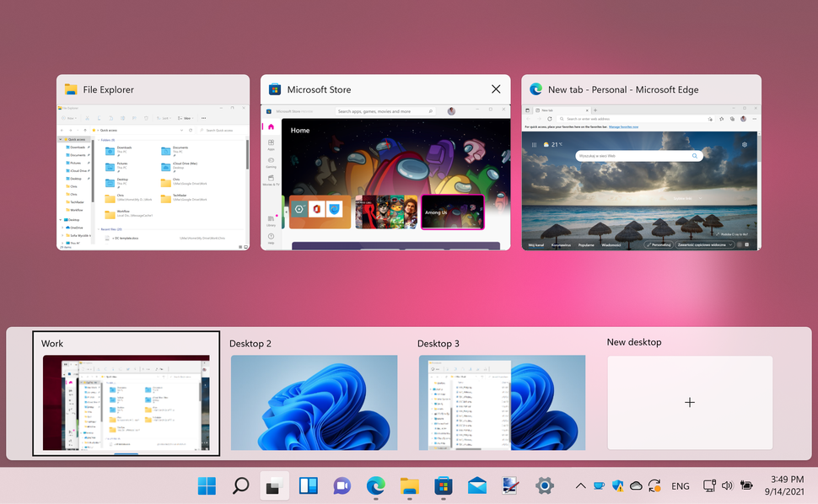Open Teams Chat from the taskbar
Screen dimensions: 818x504
(342, 486)
